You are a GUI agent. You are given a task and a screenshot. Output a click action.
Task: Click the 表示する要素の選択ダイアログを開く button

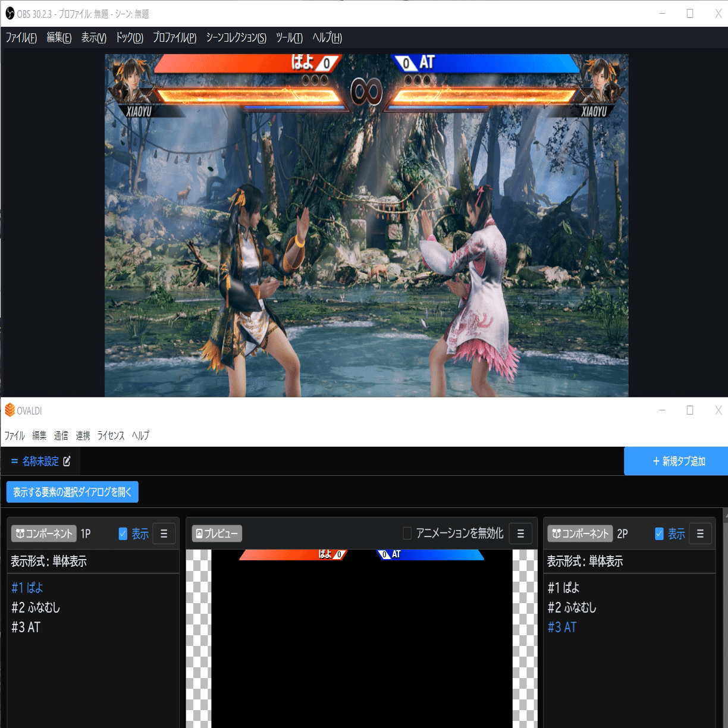72,491
